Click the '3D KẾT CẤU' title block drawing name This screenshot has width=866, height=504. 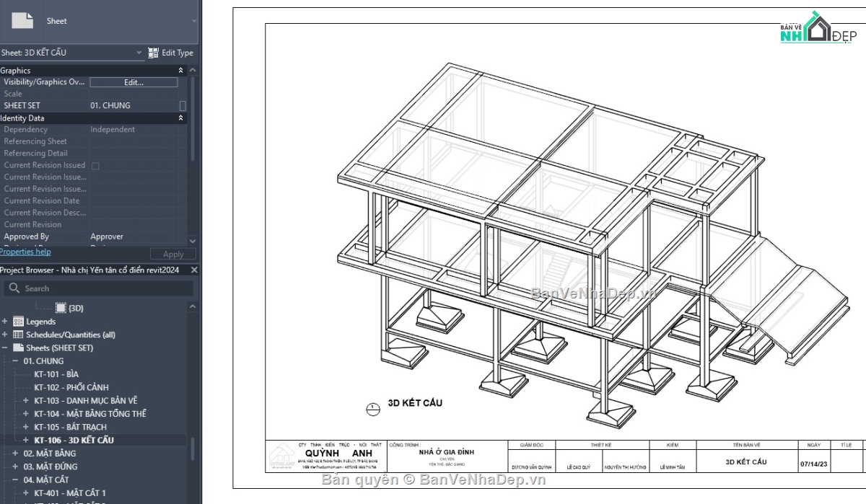click(746, 461)
